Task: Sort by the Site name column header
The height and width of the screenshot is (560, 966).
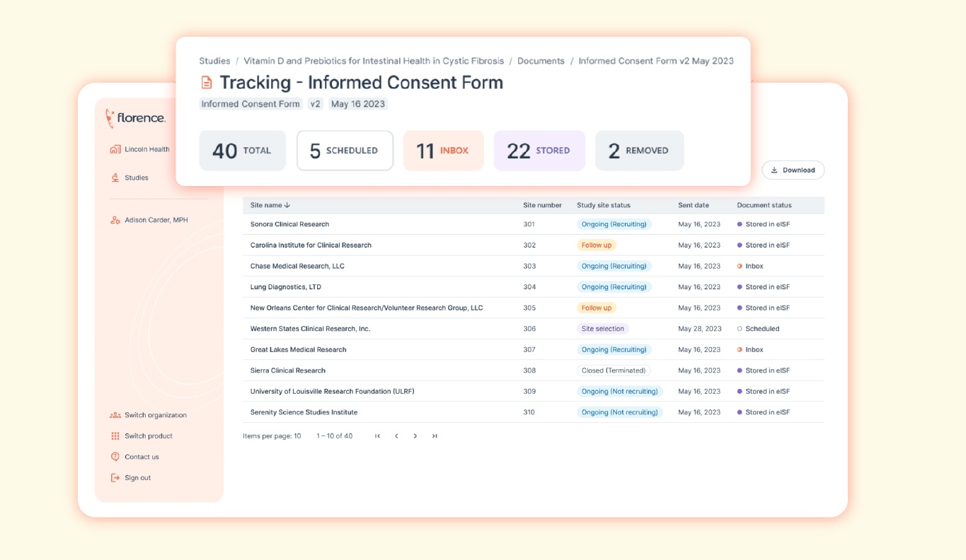Action: coord(270,205)
